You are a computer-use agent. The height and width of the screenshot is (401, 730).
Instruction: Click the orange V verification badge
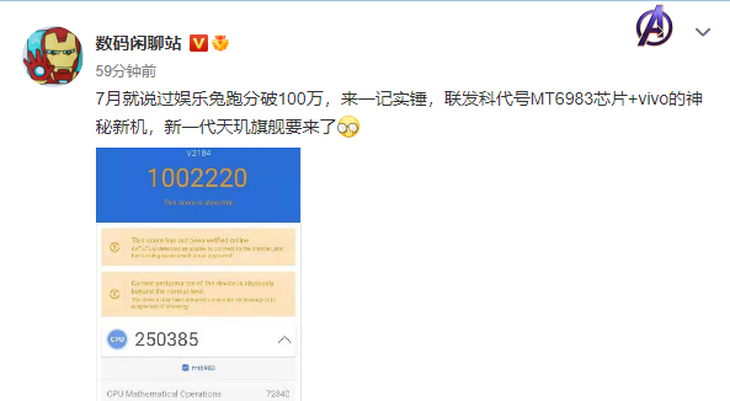(x=198, y=43)
